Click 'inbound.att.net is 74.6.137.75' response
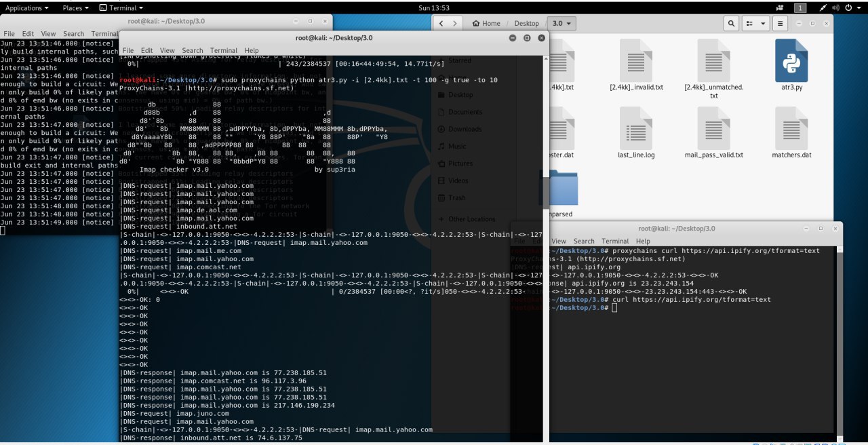868x445 pixels. (211, 438)
